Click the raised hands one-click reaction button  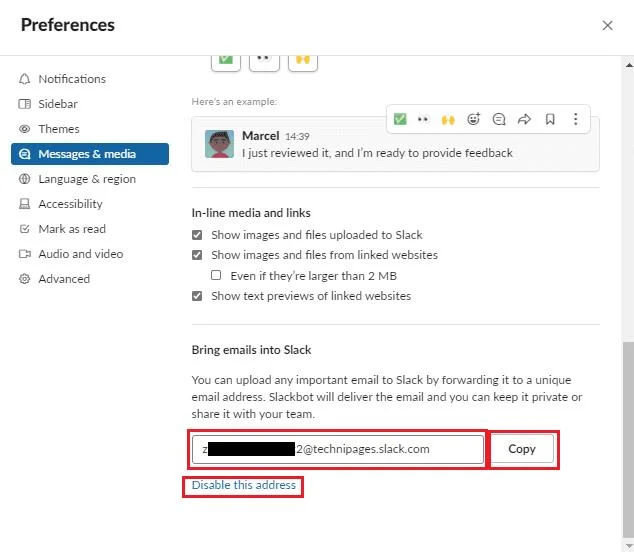(303, 63)
